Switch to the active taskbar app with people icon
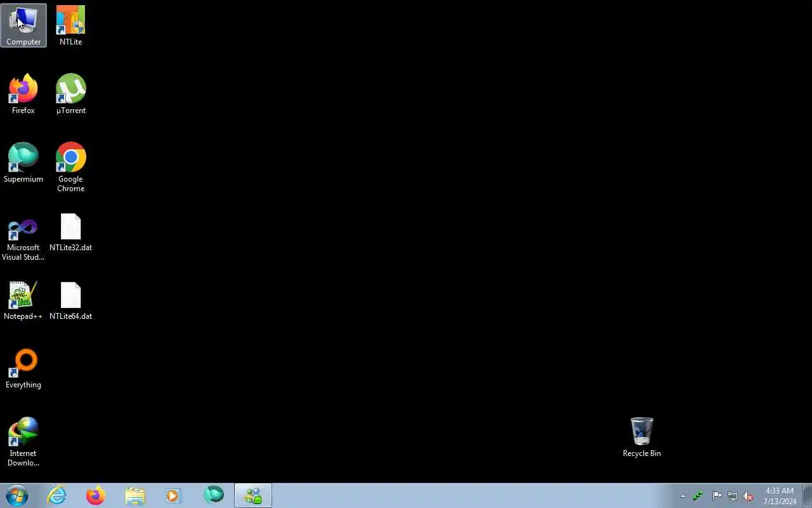The image size is (812, 508). pyautogui.click(x=253, y=495)
